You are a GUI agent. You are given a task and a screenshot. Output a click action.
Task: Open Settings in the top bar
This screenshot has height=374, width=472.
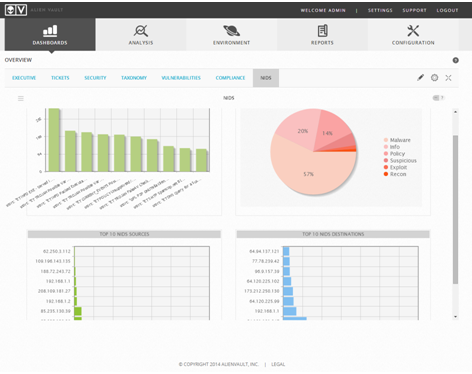click(380, 10)
